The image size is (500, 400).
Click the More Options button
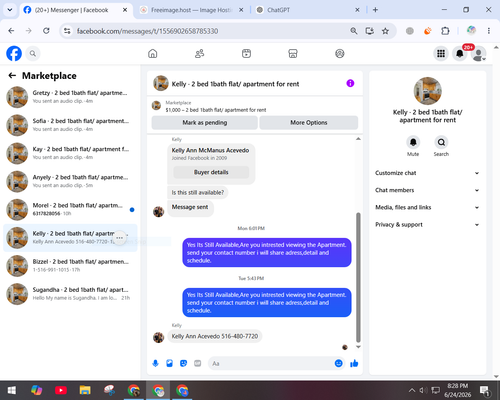[x=309, y=123]
